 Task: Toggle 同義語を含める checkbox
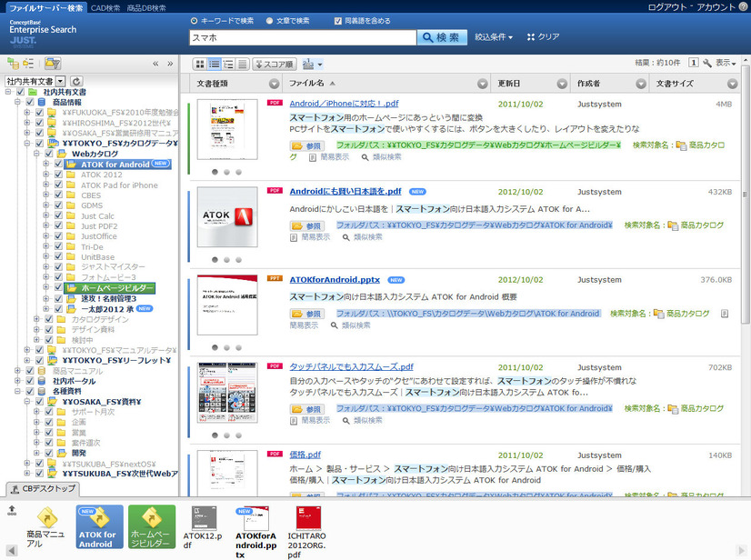click(338, 21)
